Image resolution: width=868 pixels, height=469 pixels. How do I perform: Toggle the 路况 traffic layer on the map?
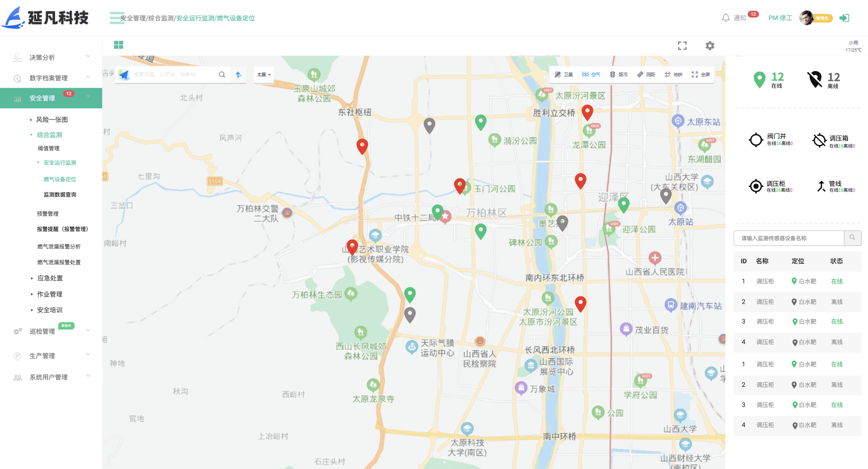(618, 74)
